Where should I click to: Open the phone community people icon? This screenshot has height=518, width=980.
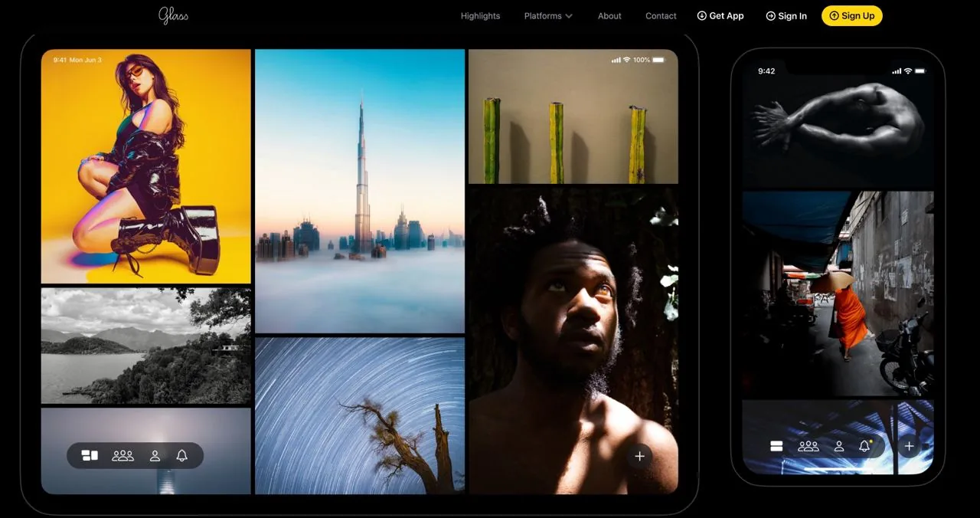pyautogui.click(x=808, y=446)
